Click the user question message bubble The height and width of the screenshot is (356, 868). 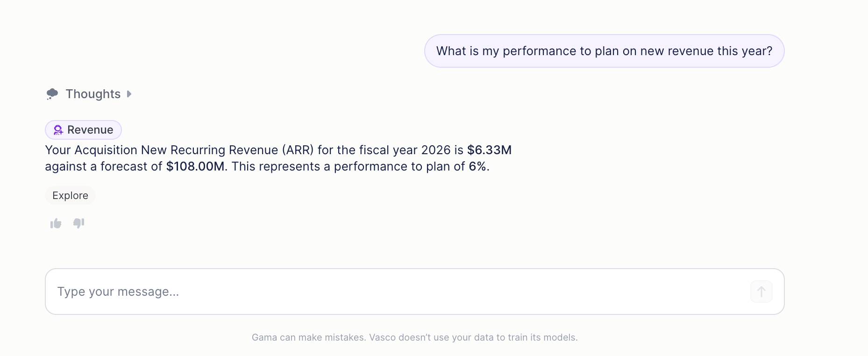604,51
